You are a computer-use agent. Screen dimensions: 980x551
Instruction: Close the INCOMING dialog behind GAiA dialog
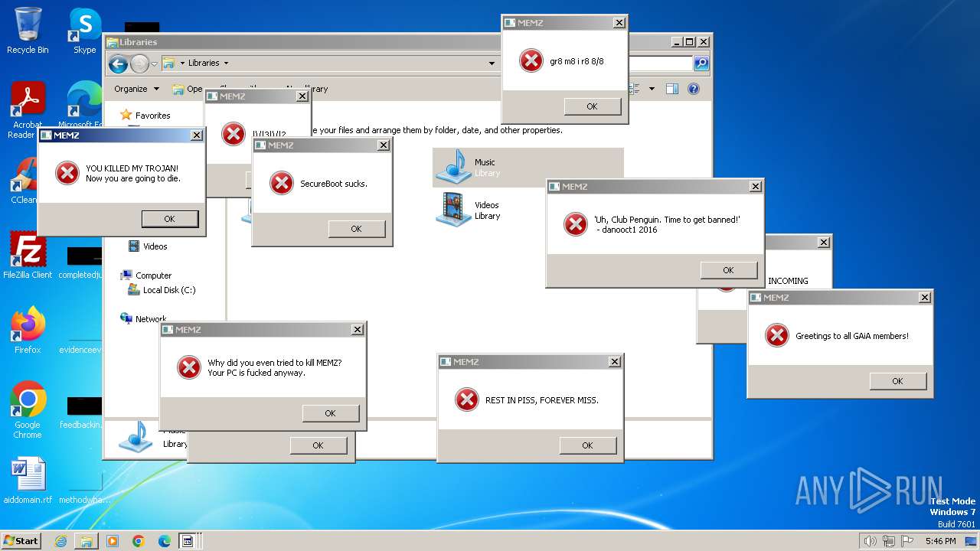pyautogui.click(x=823, y=243)
